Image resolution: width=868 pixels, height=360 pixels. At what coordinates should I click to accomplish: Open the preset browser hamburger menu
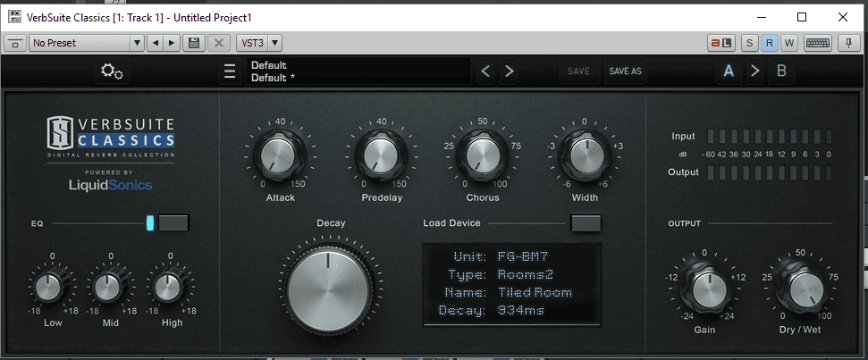(230, 71)
